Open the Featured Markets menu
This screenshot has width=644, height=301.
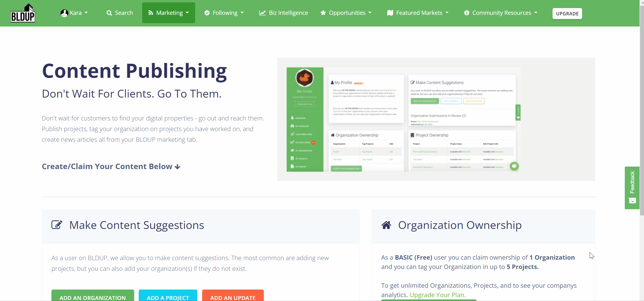click(418, 13)
